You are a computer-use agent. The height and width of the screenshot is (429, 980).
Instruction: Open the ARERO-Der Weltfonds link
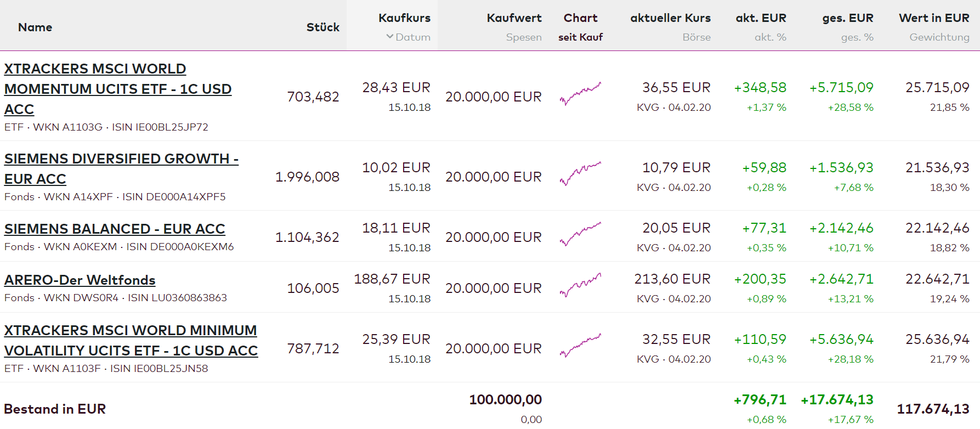[80, 280]
